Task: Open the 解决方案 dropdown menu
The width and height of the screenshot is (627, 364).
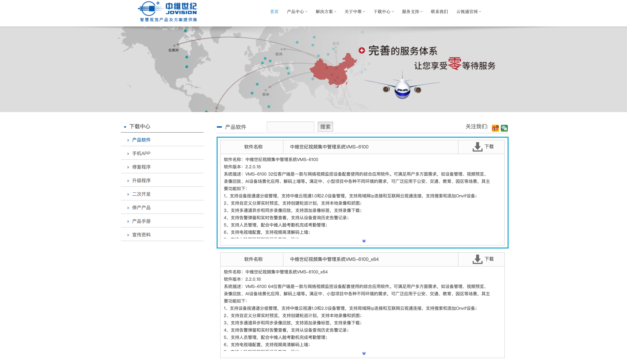Action: tap(326, 11)
